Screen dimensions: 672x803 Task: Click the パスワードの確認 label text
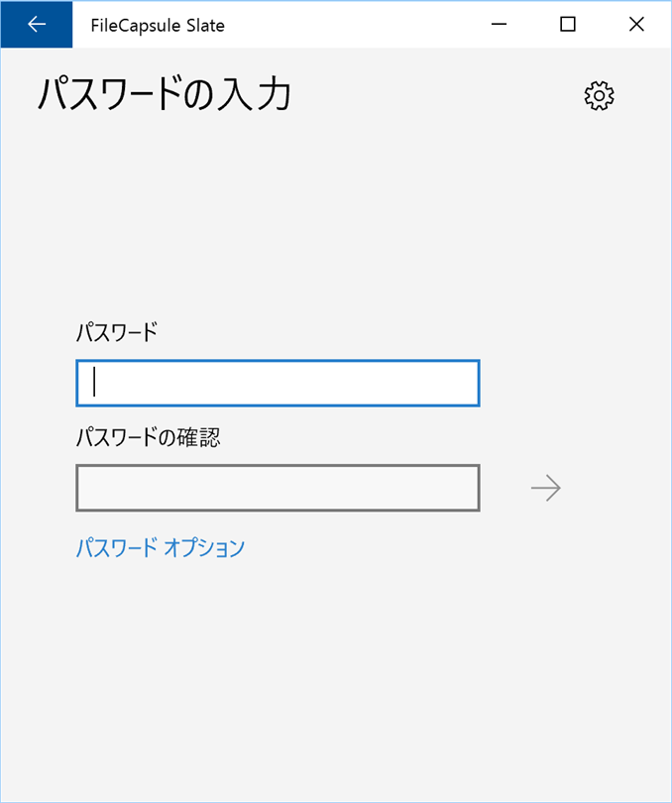[148, 437]
